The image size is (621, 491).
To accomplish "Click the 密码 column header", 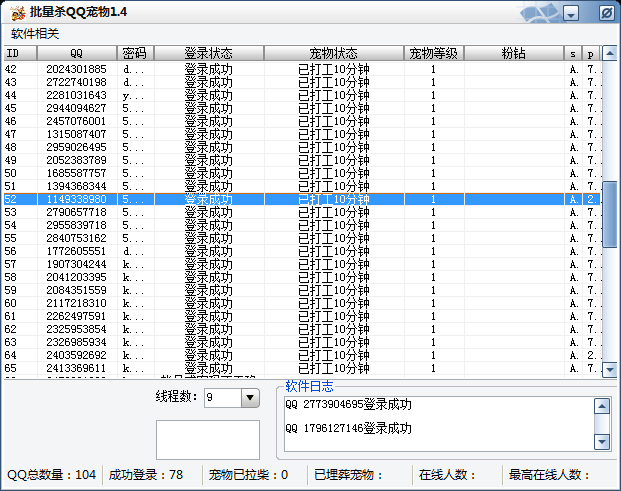I will [135, 53].
